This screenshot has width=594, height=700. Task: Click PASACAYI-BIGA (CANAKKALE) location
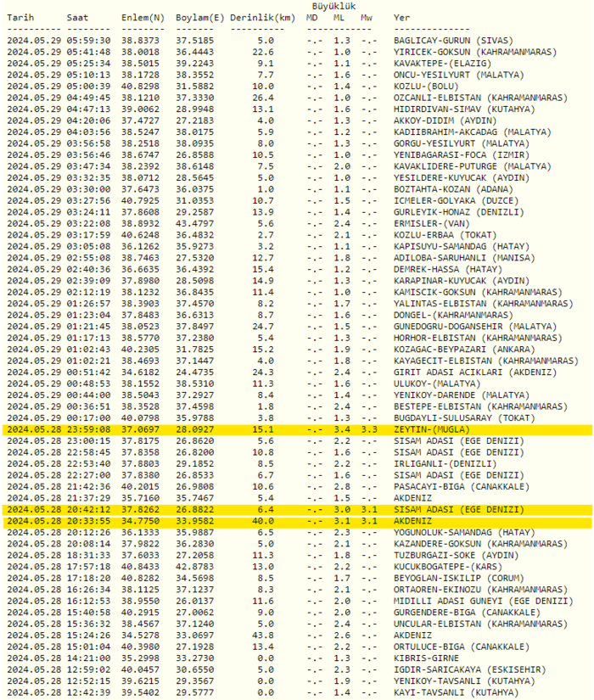[x=462, y=487]
